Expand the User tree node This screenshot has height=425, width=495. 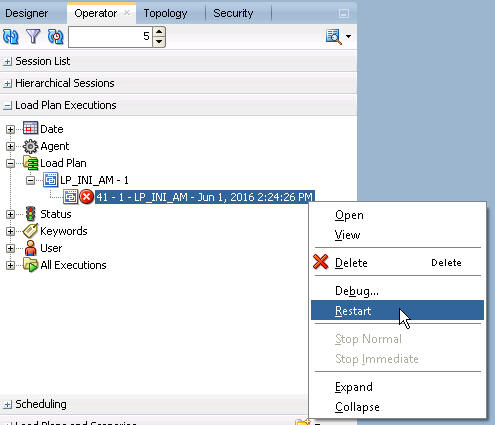pos(10,248)
